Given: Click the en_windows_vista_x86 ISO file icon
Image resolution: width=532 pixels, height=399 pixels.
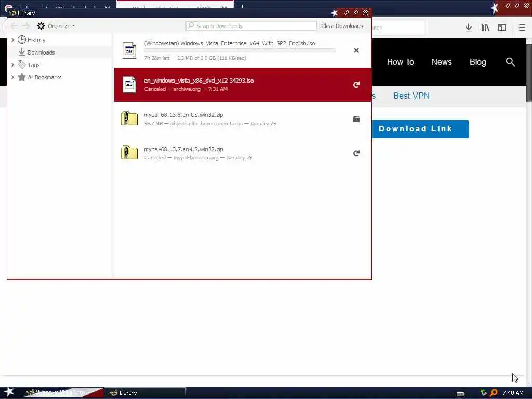Looking at the screenshot, I should [x=129, y=85].
